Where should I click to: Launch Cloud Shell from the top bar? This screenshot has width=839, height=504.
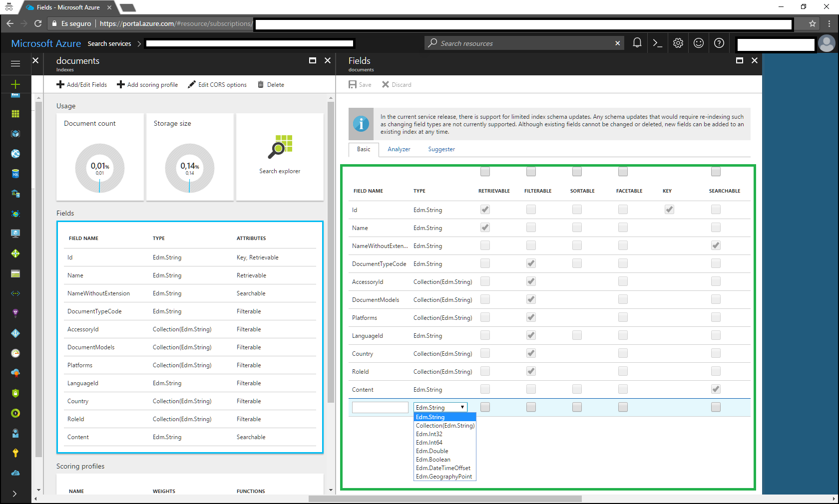[657, 43]
